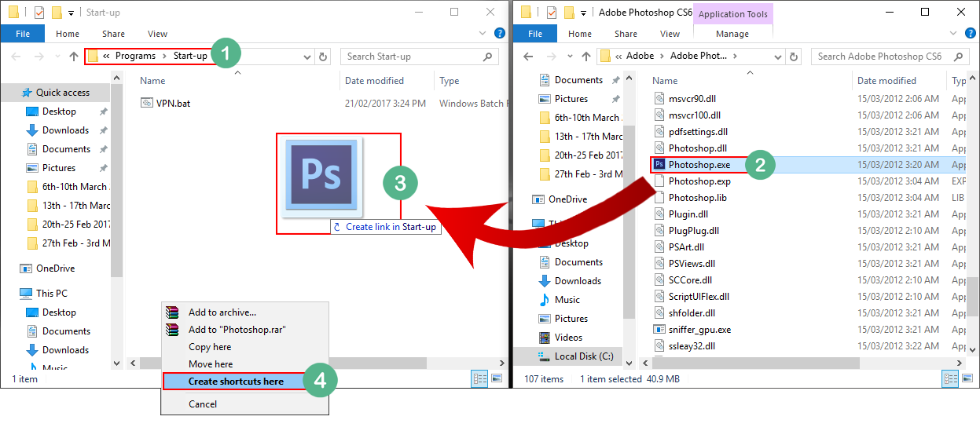Select the PSArt.dll file
The height and width of the screenshot is (431, 980).
[x=685, y=247]
